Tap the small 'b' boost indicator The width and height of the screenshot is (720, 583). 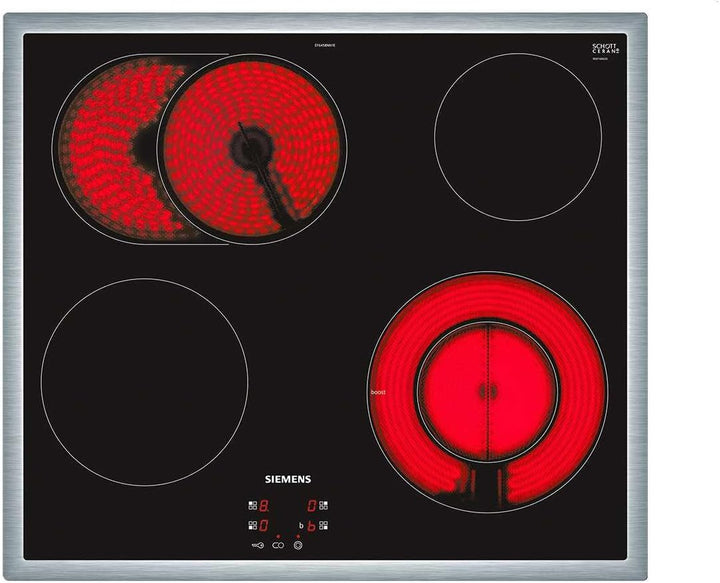click(301, 526)
